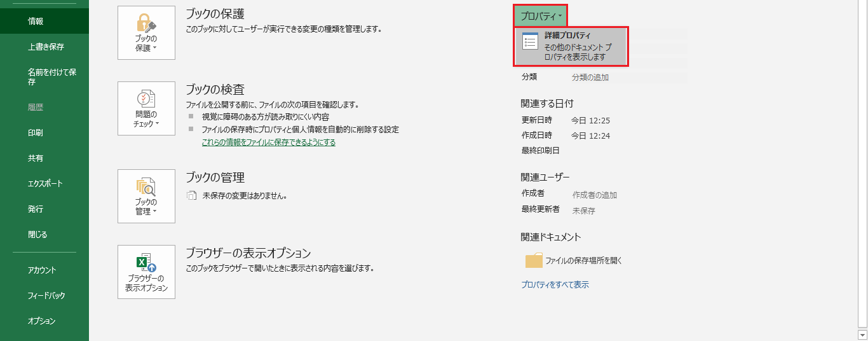This screenshot has width=868, height=341.
Task: Expand the プロパティ dropdown
Action: coord(541,15)
